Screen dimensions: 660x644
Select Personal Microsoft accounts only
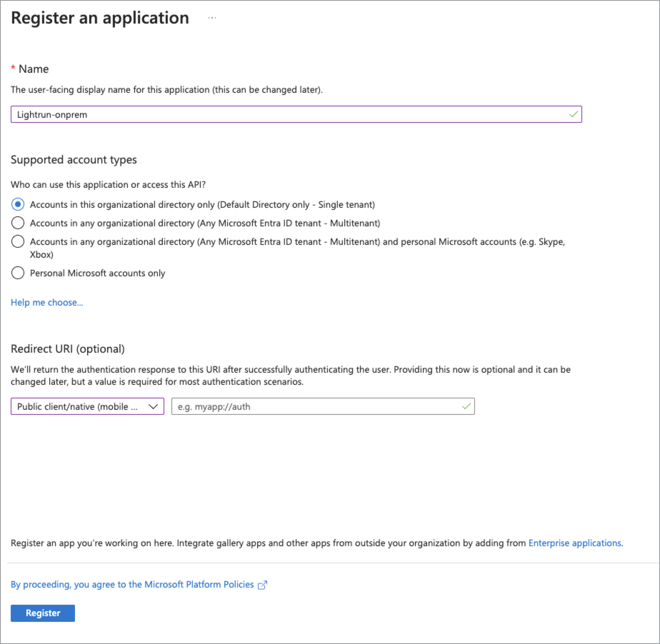(x=18, y=273)
